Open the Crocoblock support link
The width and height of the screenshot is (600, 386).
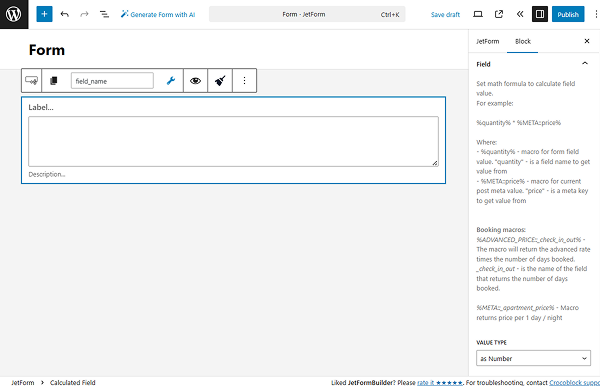coord(575,382)
